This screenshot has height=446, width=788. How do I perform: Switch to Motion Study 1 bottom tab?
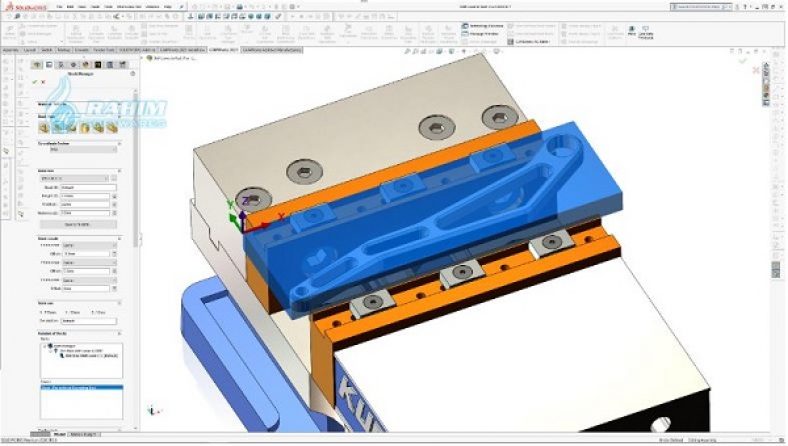tap(84, 433)
